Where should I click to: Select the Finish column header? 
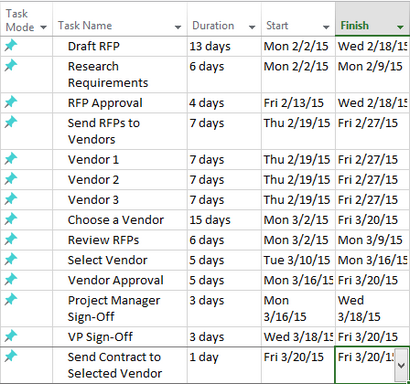372,19
